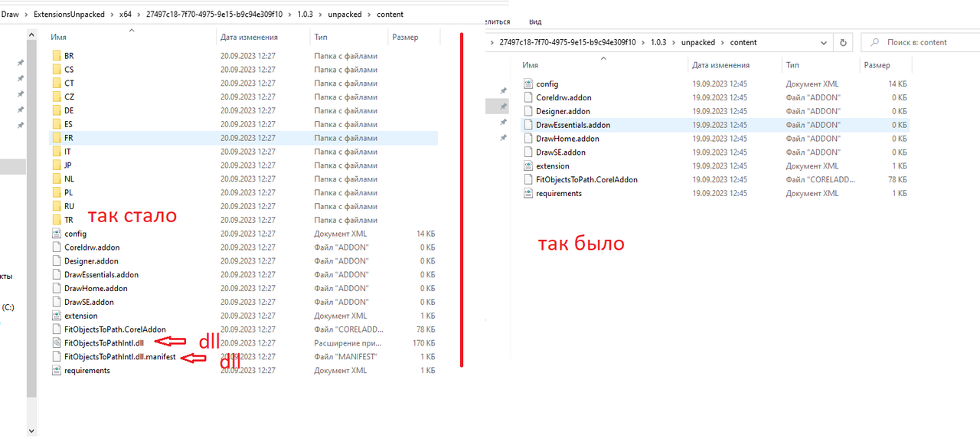980x439 pixels.
Task: Click extension XML icon in left window
Action: coord(57,316)
